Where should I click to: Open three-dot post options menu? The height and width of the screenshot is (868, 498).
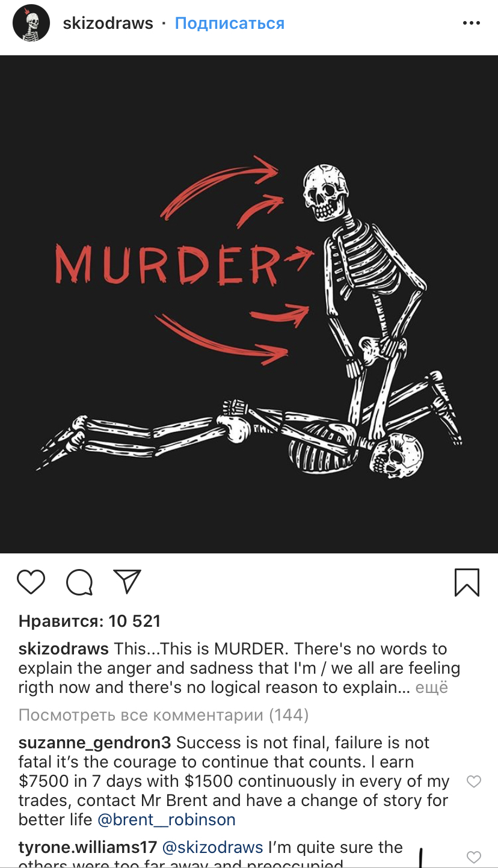472,23
